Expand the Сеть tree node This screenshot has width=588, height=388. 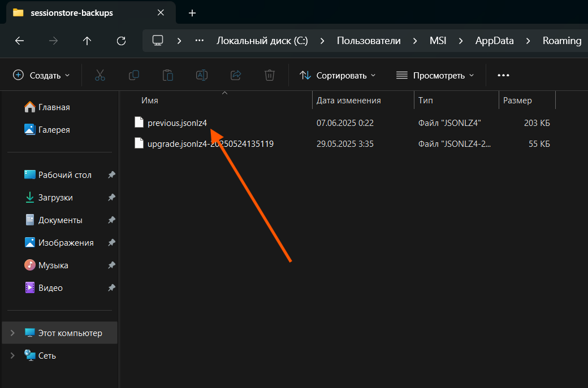(x=12, y=355)
